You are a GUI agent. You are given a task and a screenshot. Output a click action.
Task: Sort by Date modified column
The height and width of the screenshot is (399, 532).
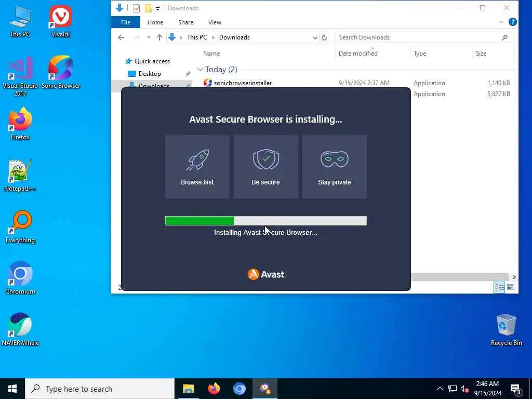click(358, 54)
